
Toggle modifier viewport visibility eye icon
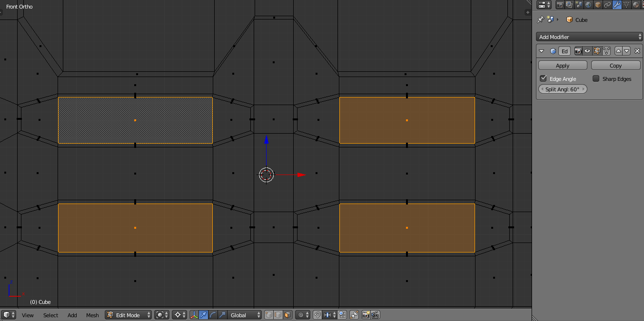pos(588,51)
